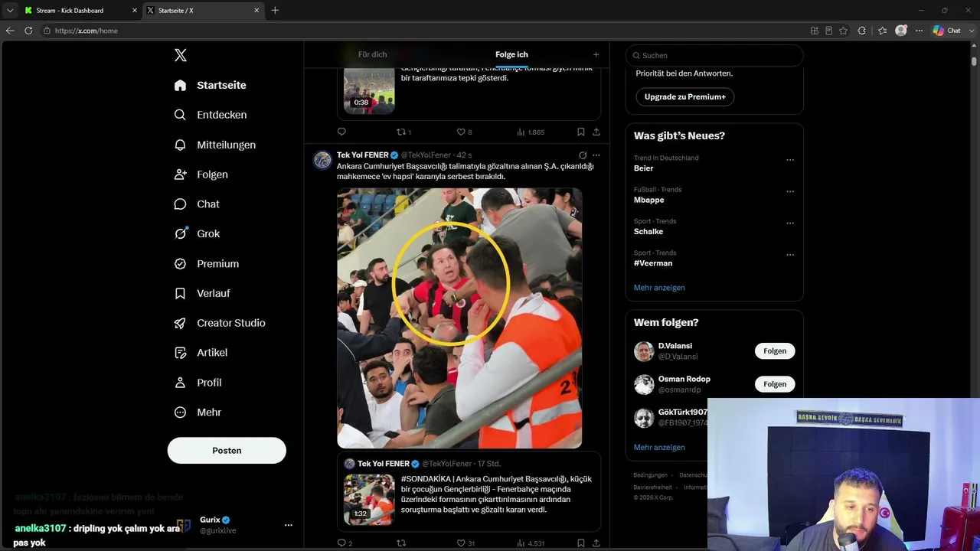
Task: Click the Folgen person icon
Action: coord(180,174)
